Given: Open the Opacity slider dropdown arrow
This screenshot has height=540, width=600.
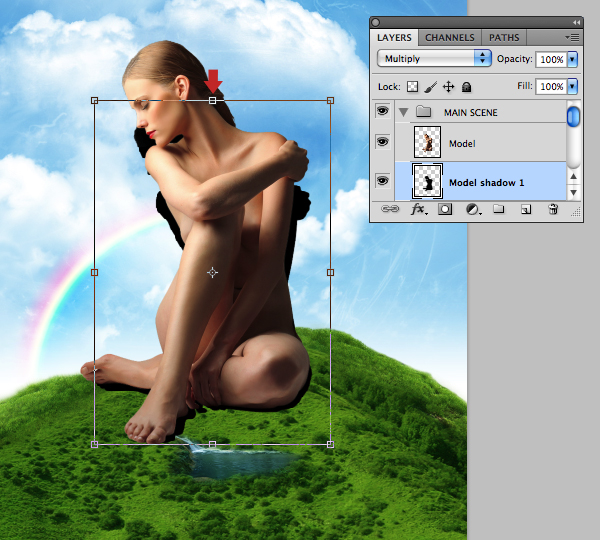Looking at the screenshot, I should (572, 59).
